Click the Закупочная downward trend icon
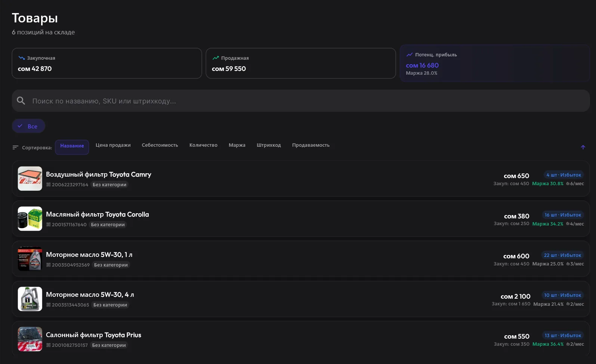 [x=22, y=58]
